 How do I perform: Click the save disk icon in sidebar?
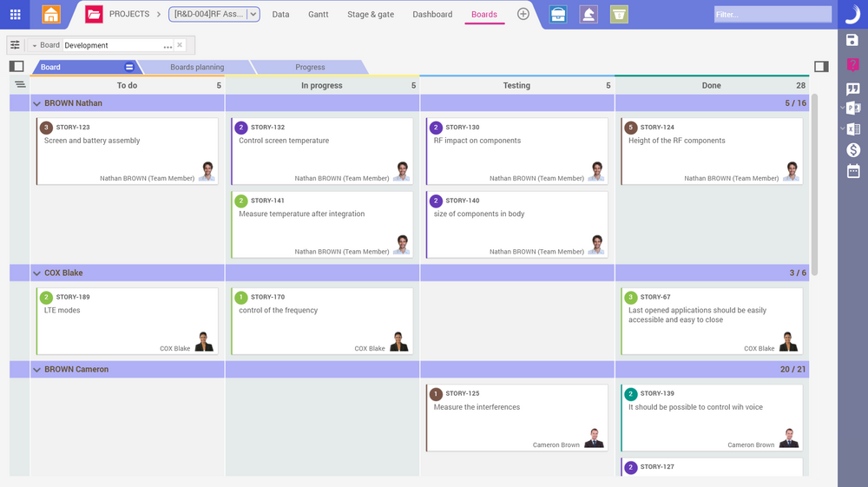[852, 40]
